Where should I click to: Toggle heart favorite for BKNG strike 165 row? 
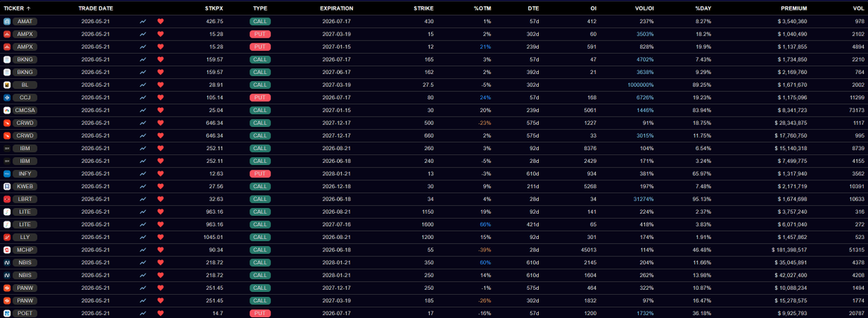tap(161, 59)
